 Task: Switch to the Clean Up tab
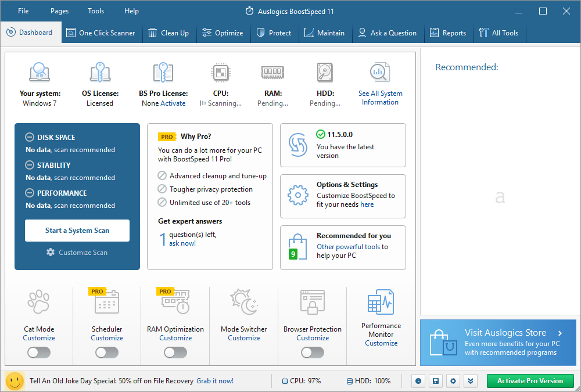click(169, 33)
